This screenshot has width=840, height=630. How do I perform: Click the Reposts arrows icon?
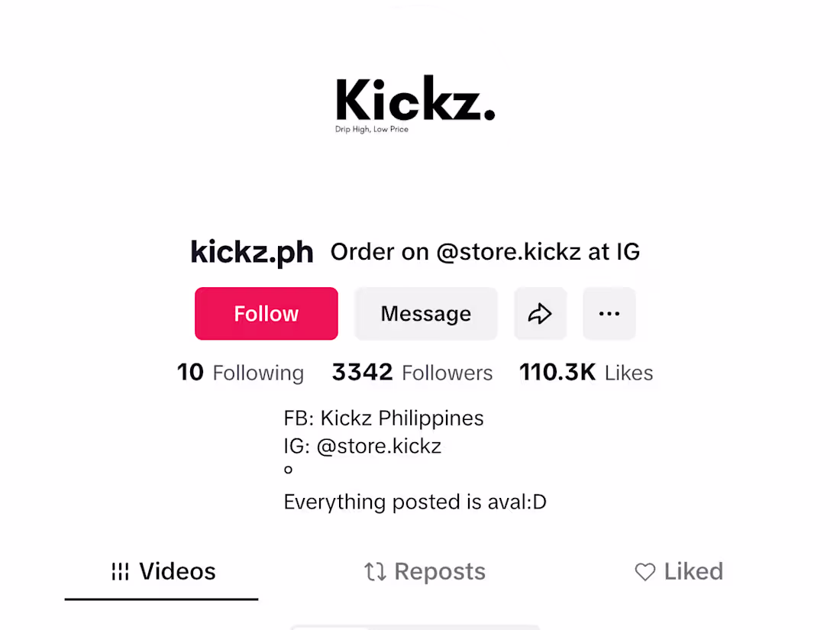[x=374, y=571]
